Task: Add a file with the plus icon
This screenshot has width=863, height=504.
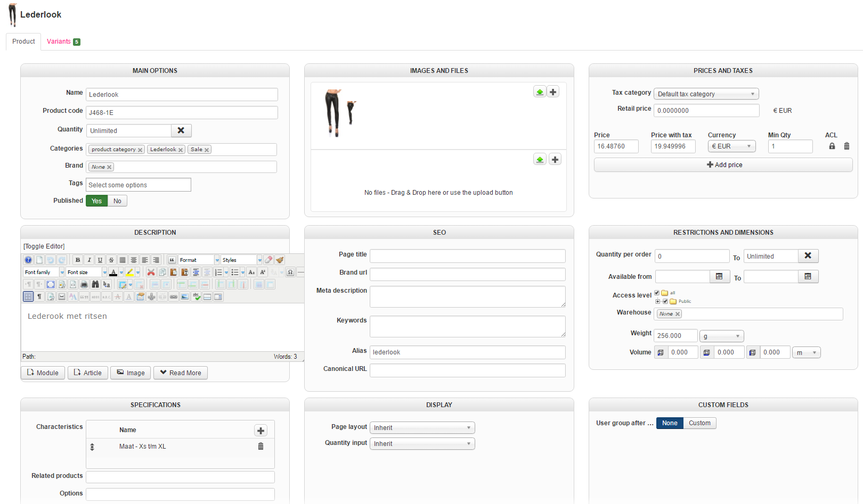Action: [555, 159]
